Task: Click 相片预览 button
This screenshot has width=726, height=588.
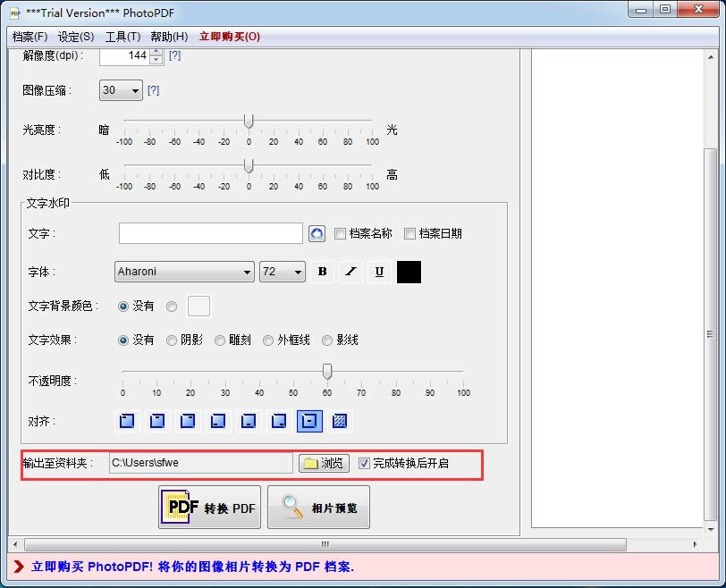Action: (x=318, y=507)
